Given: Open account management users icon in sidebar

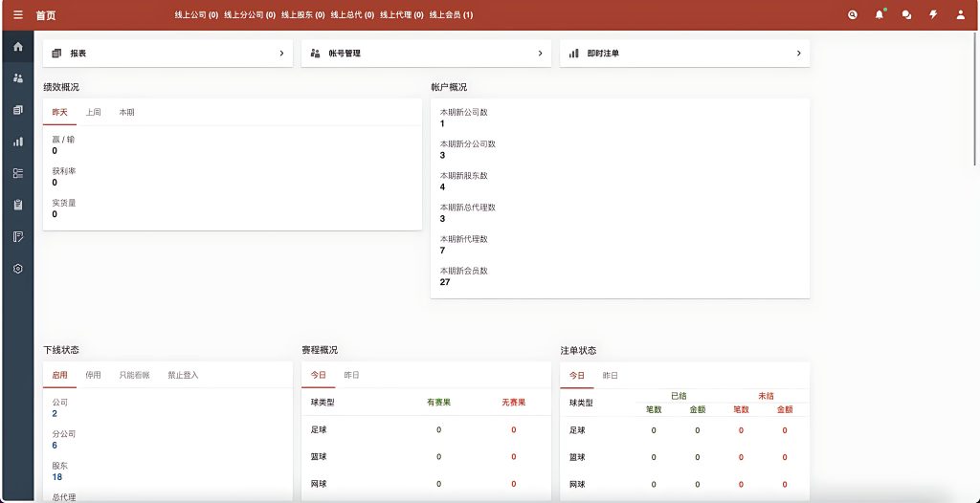Looking at the screenshot, I should pos(18,78).
